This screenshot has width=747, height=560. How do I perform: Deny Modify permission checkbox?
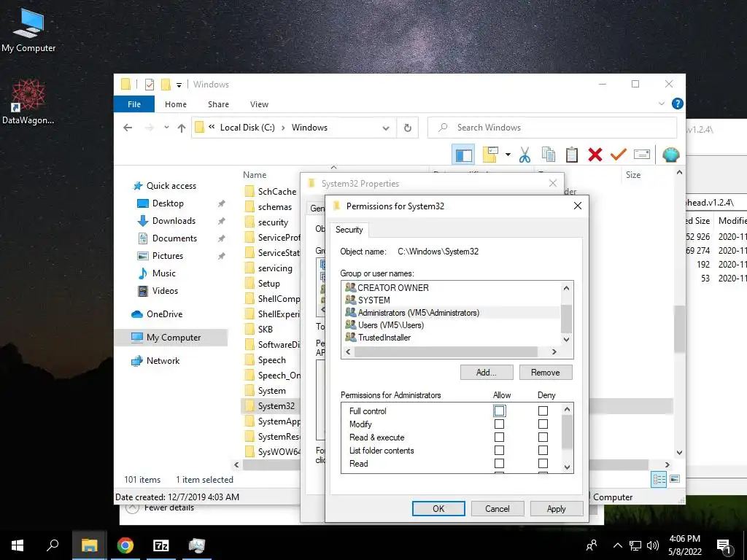tap(543, 424)
